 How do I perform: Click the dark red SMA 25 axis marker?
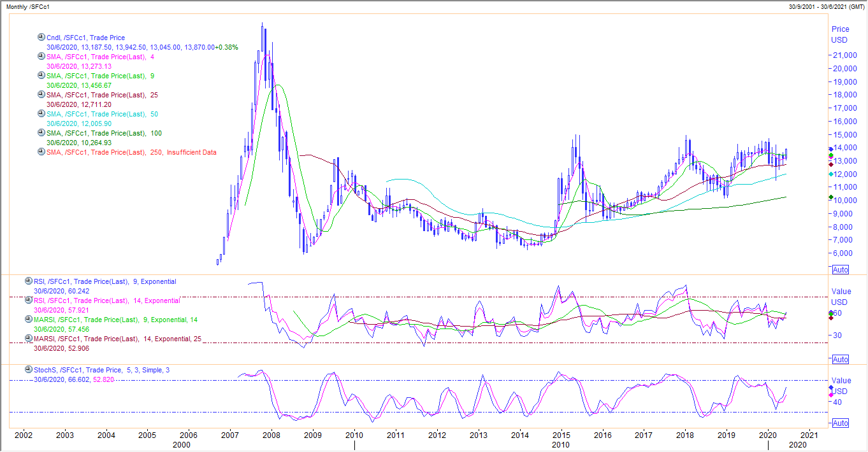click(830, 164)
